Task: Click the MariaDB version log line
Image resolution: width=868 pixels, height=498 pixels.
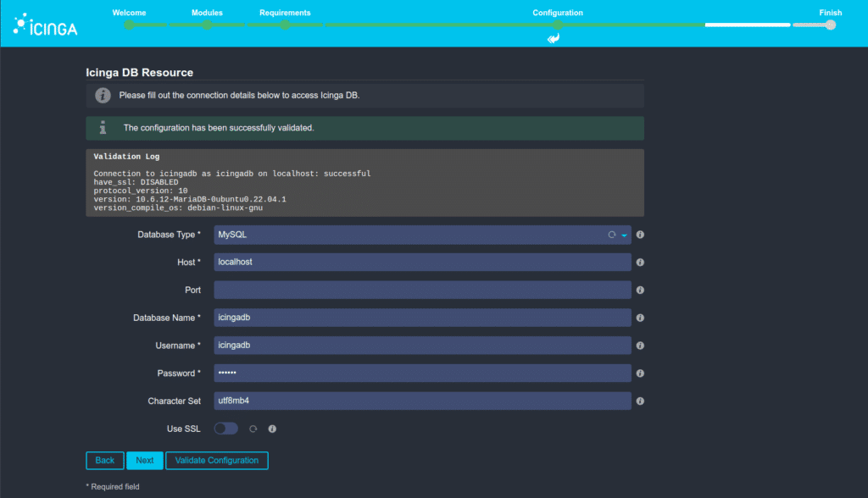Action: tap(190, 199)
